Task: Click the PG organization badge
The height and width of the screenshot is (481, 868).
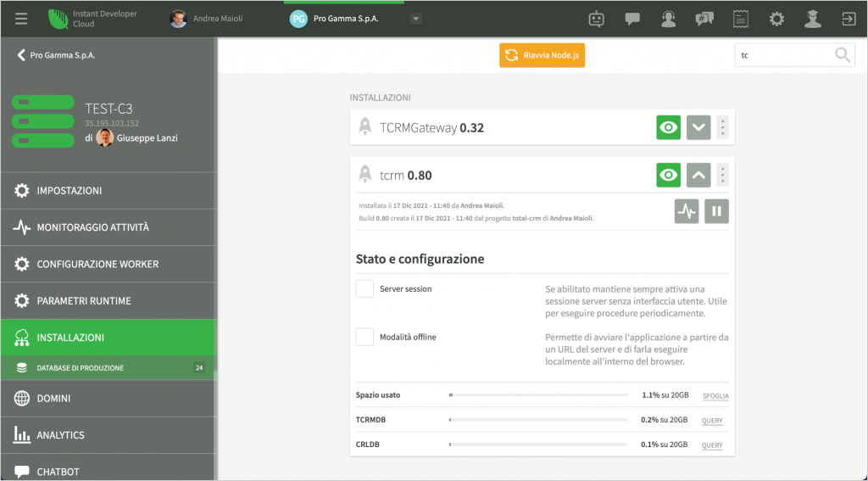Action: (x=298, y=19)
